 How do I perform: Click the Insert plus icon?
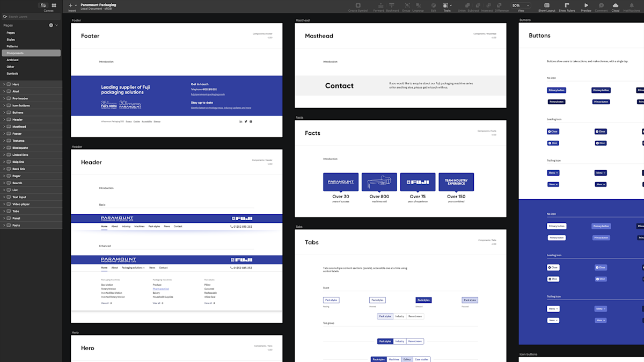click(70, 5)
